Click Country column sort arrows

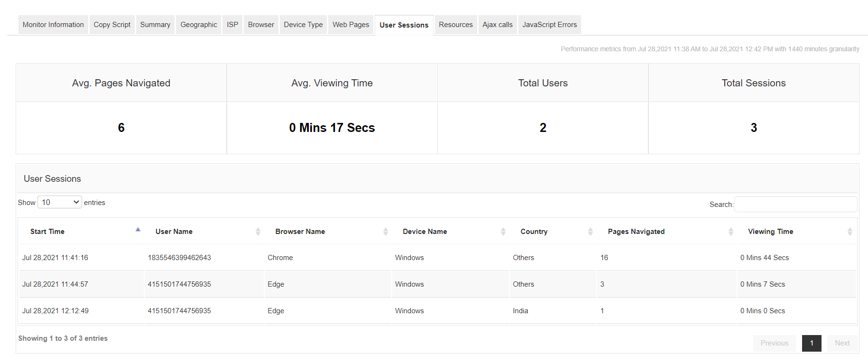[591, 232]
